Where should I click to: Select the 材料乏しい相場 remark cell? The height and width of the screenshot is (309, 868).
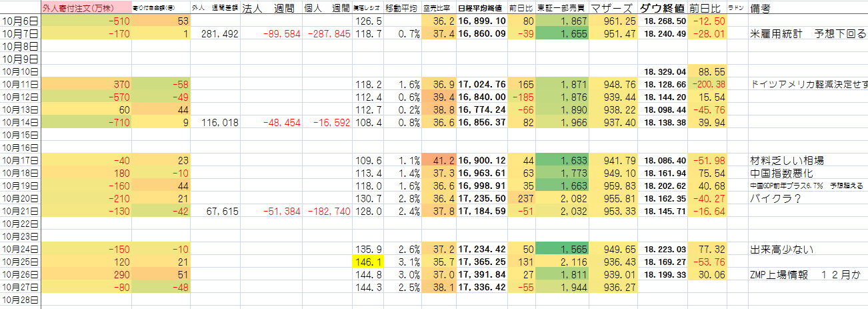pos(787,160)
